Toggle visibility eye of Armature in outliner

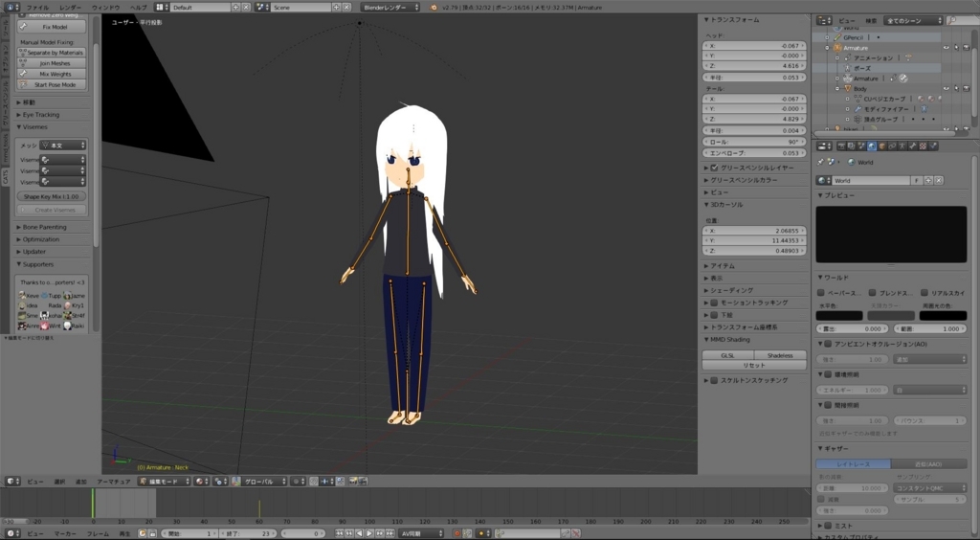coord(946,48)
